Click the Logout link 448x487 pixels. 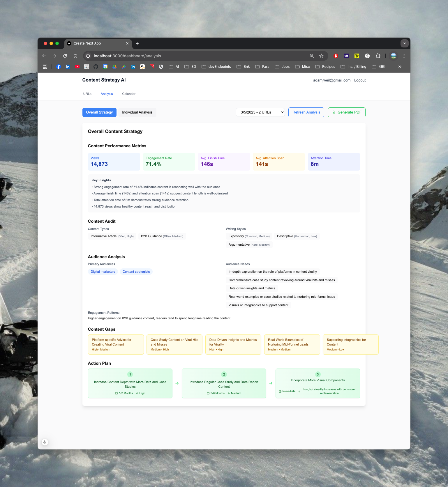[360, 80]
